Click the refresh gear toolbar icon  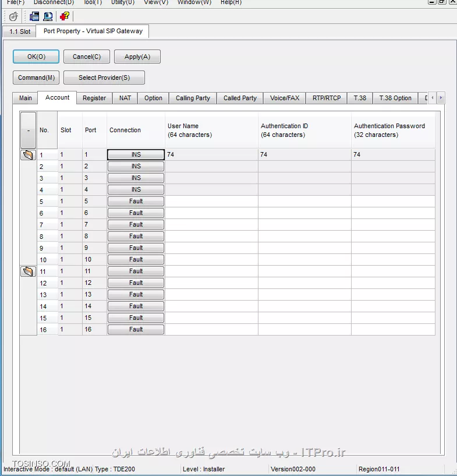pos(13,16)
